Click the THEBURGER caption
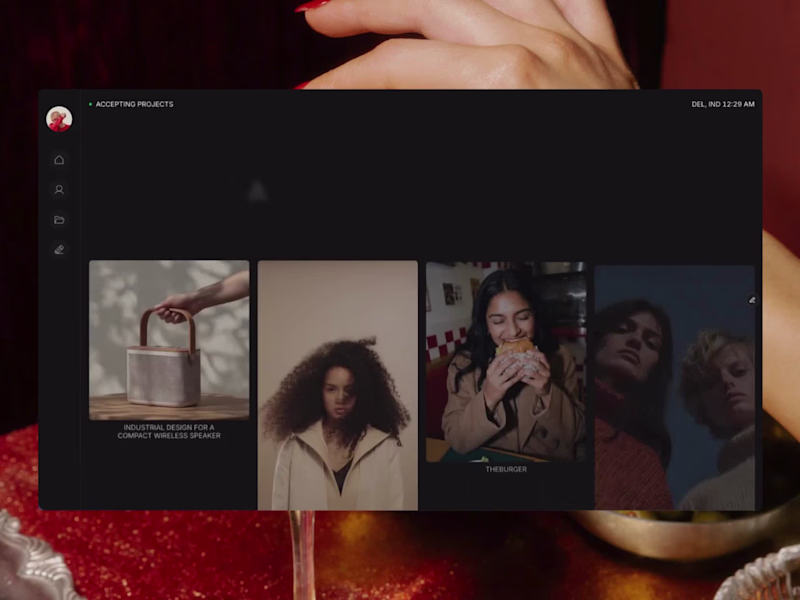 (506, 469)
